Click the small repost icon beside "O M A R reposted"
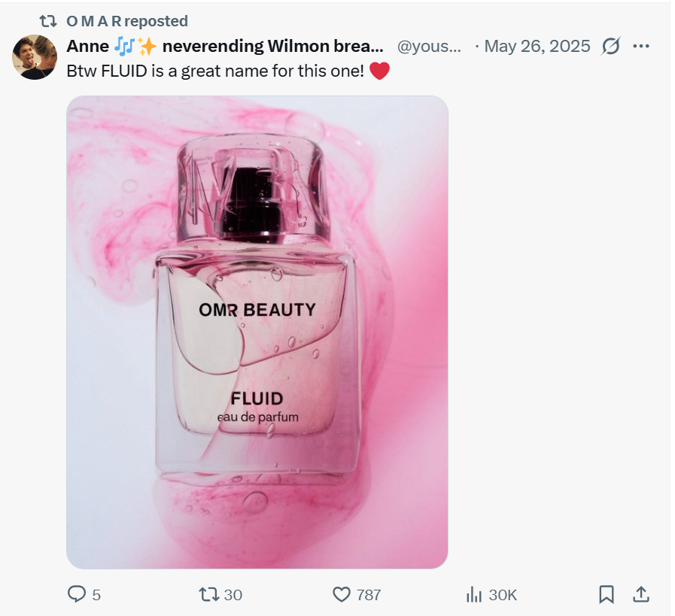Screen dimensions: 675x616 (x=48, y=21)
